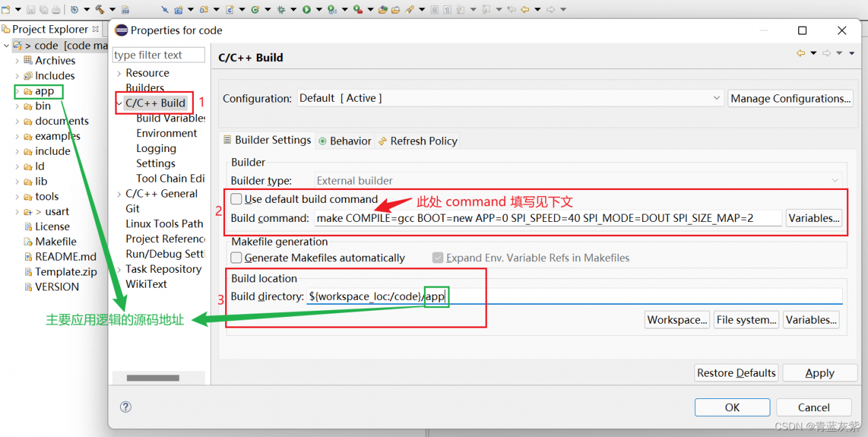Click the Build hammer toolbar icon

pos(100,9)
